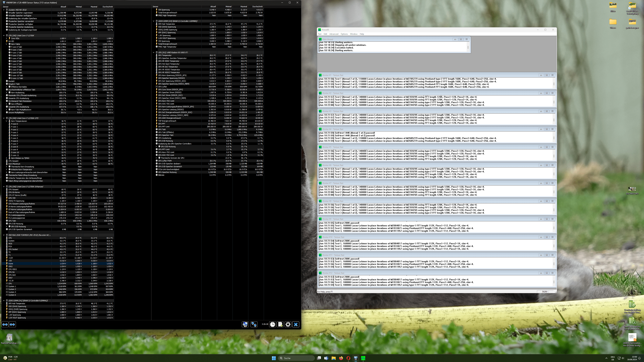Screen dimensions: 644x362
Task: Collapse the GPU Radeon RX 6900 XT section
Action: pyautogui.click(x=153, y=52)
